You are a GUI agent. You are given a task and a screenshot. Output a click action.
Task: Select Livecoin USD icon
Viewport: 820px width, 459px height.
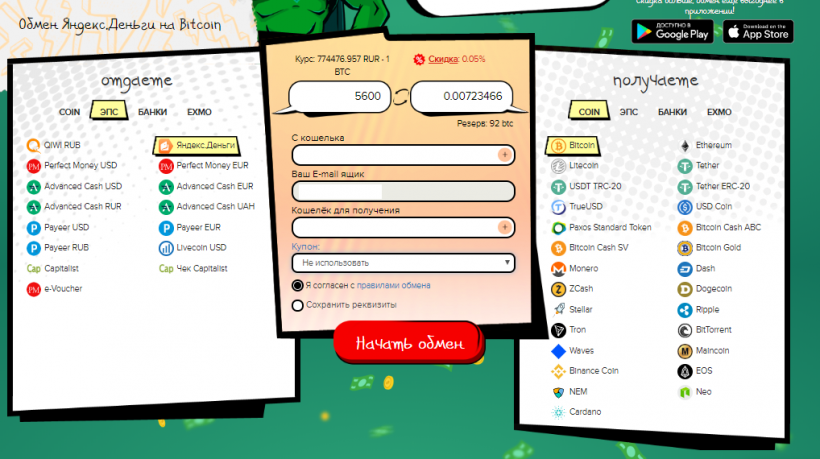tap(166, 248)
